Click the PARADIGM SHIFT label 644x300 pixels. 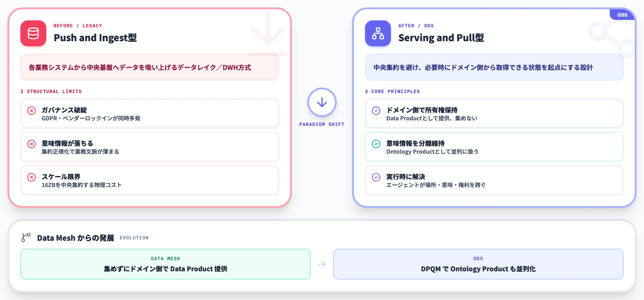322,124
